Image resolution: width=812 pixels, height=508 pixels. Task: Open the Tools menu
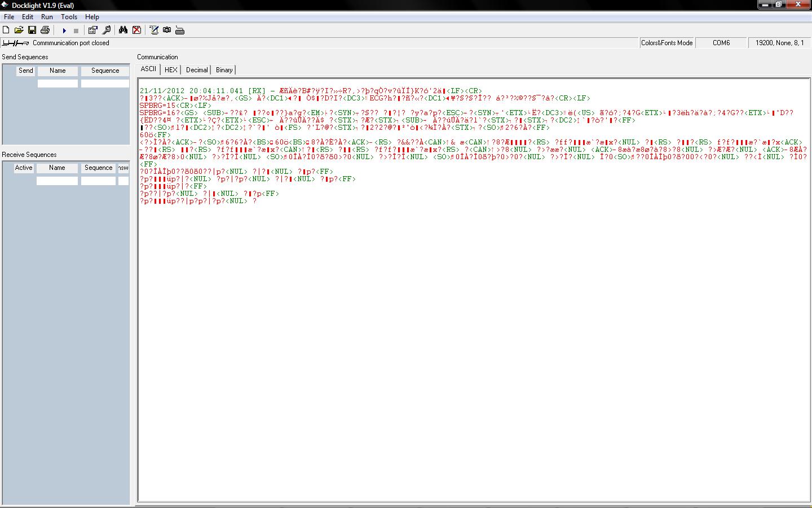click(69, 17)
